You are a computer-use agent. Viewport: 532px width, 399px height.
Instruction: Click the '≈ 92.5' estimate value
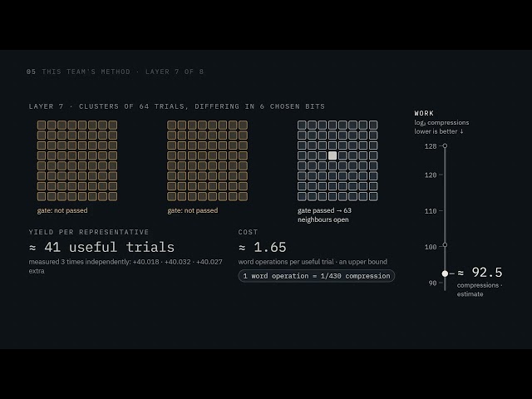pyautogui.click(x=480, y=273)
